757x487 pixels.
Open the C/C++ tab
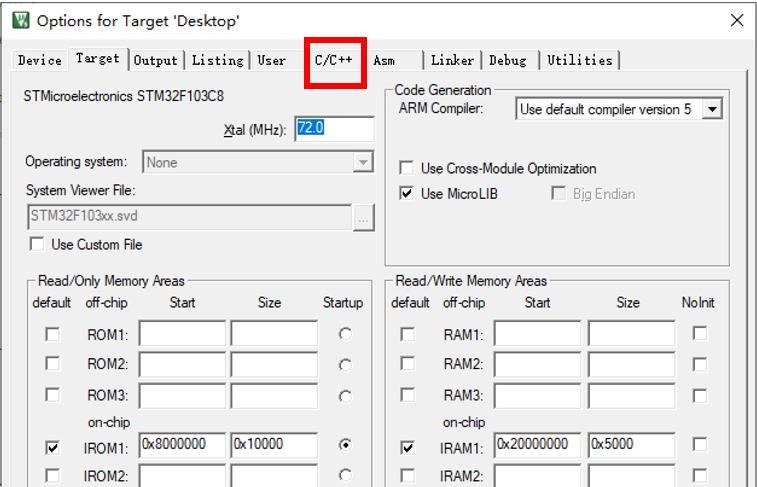pyautogui.click(x=334, y=60)
